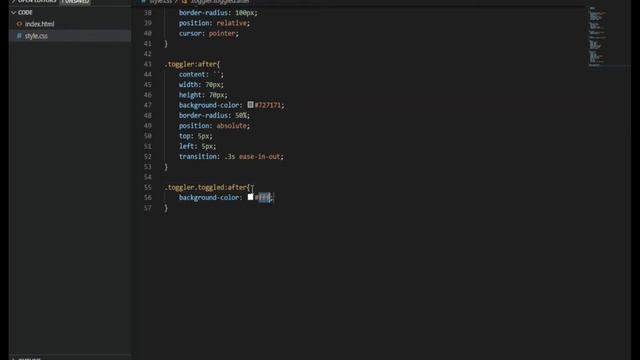
Task: Click the "transition: .3s ease-in-out;" line
Action: 231,157
